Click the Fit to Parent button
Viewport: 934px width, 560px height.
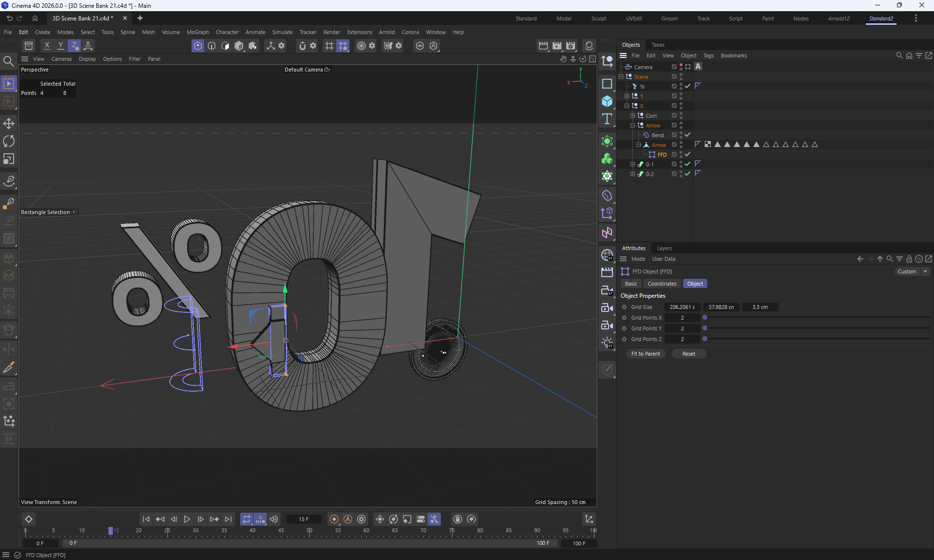[x=645, y=354]
